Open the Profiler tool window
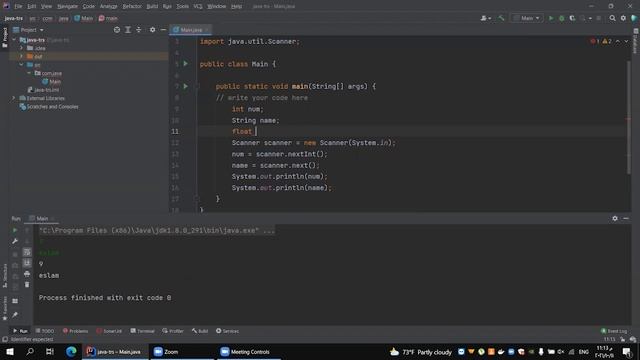This screenshot has width=640, height=360. click(173, 331)
